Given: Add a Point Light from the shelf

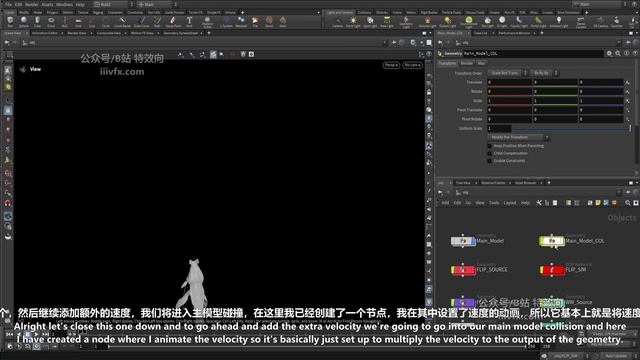Looking at the screenshot, I should (353, 21).
